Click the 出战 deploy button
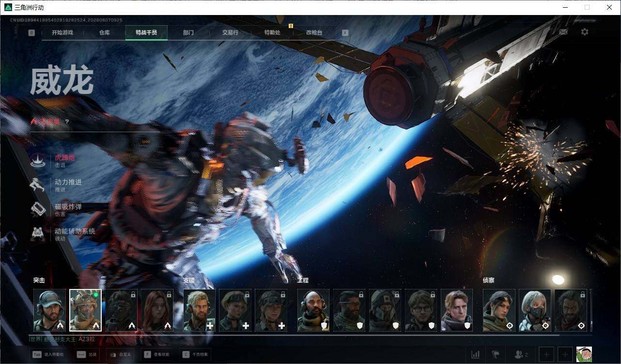Image resolution: width=621 pixels, height=364 pixels. tap(88, 355)
